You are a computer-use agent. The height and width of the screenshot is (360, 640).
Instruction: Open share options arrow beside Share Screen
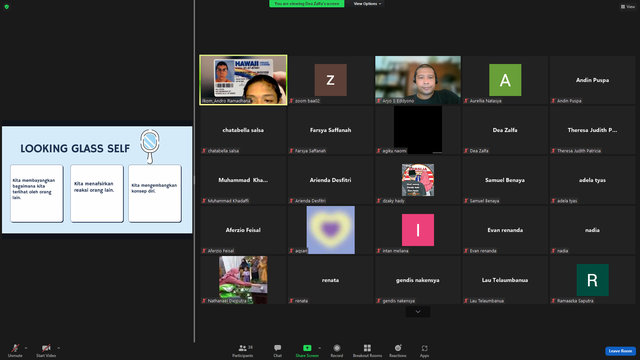pyautogui.click(x=320, y=348)
